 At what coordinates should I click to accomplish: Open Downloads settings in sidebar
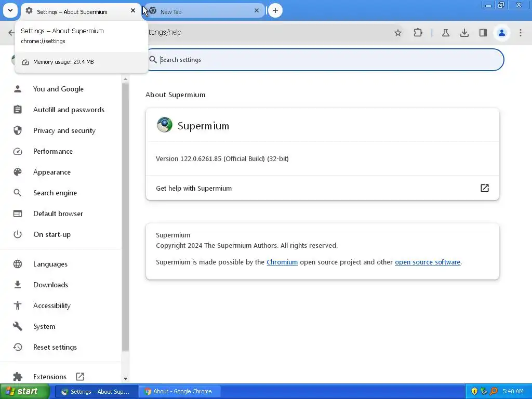(50, 285)
